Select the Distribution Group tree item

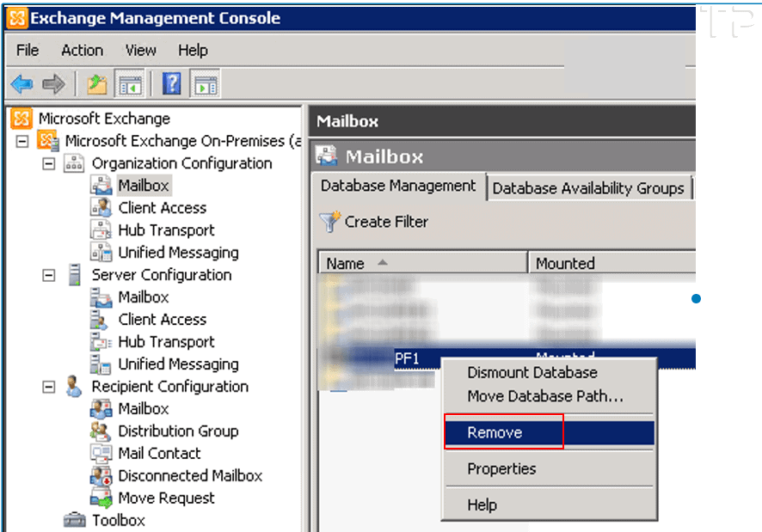[x=178, y=431]
